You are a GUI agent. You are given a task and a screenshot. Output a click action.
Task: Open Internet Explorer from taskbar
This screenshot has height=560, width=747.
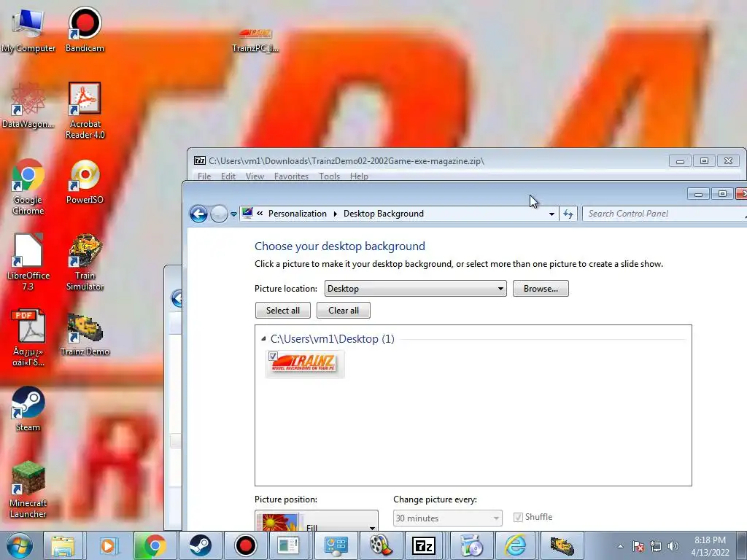coord(516,545)
